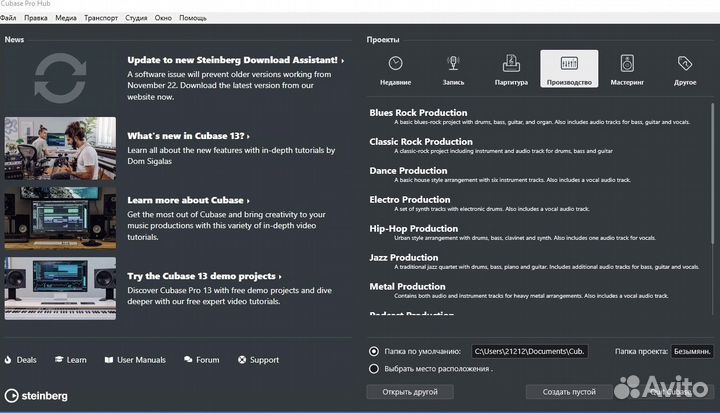Image resolution: width=720 pixels, height=413 pixels.
Task: Open the Окно menu
Action: 163,18
